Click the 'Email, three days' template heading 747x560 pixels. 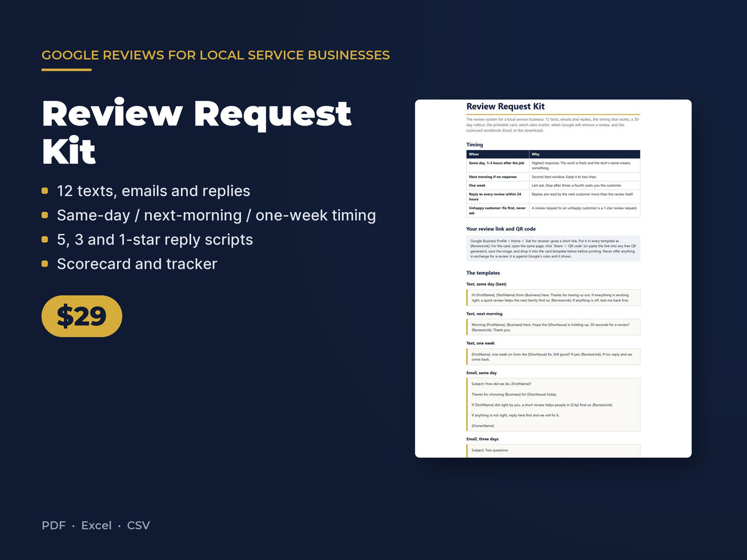tap(482, 439)
